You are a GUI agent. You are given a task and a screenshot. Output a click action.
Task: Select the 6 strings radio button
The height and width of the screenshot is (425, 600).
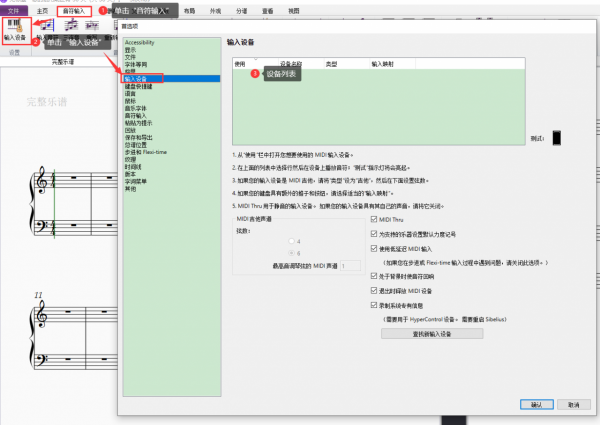pos(292,253)
